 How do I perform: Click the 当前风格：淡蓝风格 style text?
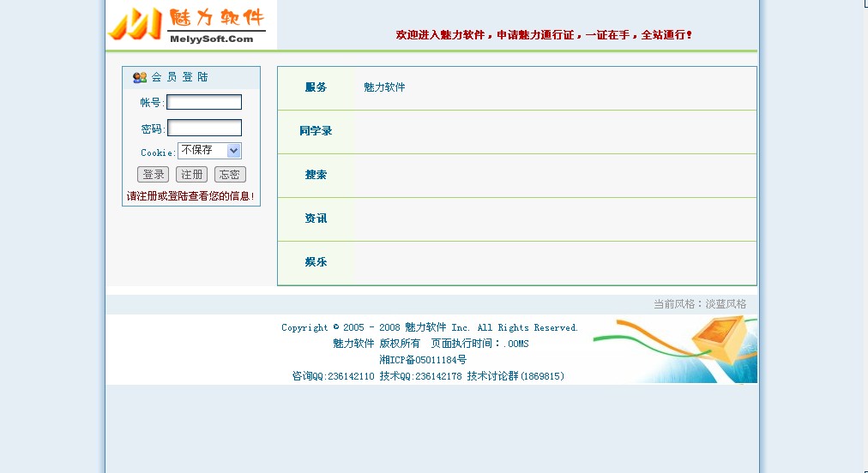click(x=700, y=304)
